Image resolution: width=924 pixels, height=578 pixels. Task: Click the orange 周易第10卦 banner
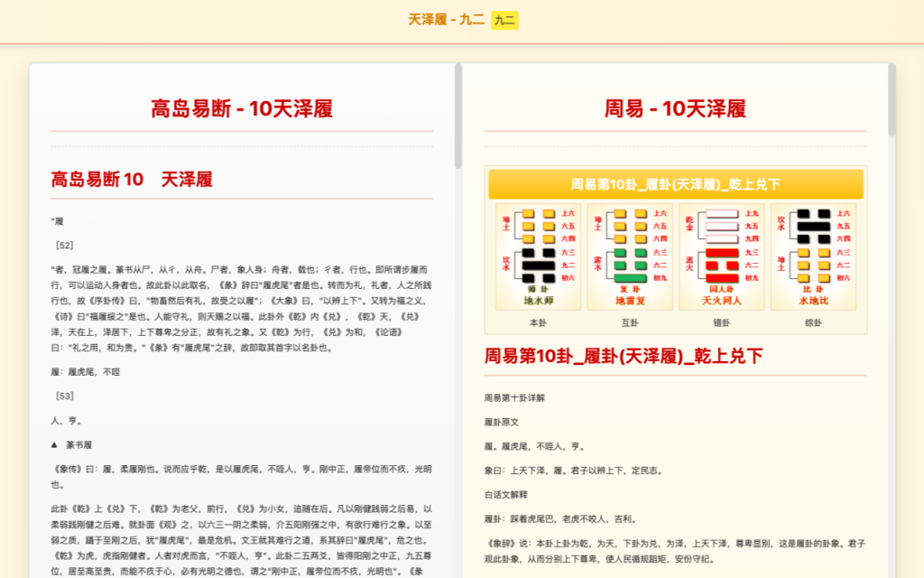675,184
